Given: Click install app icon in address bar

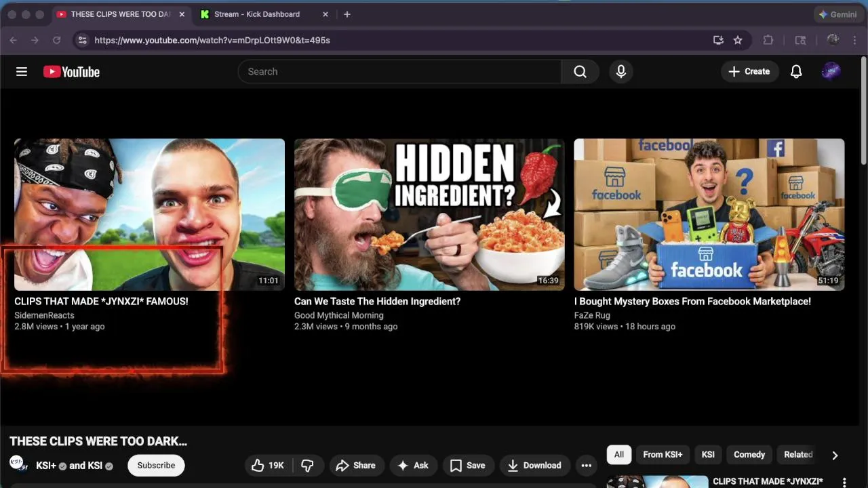Looking at the screenshot, I should [718, 40].
